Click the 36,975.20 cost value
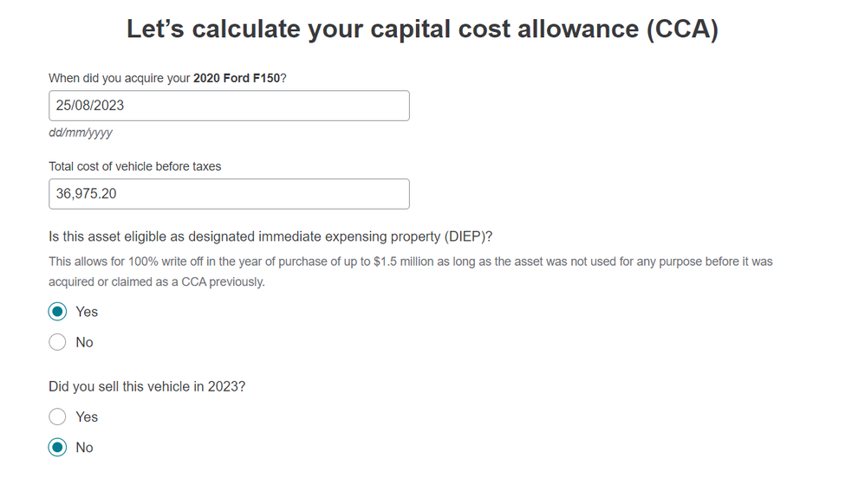 coord(86,194)
